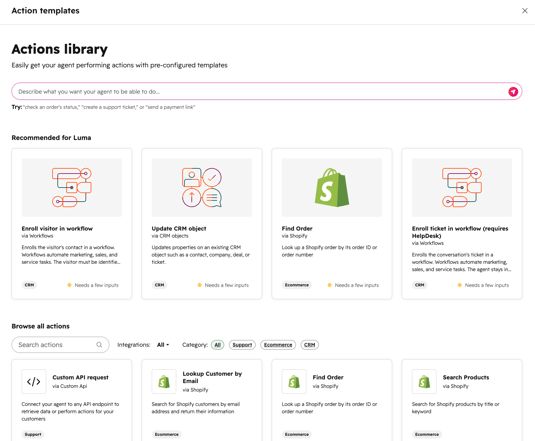Viewport: 535px width, 441px height.
Task: Click the Shopify icon on Lookup Customer by Email
Action: [164, 381]
